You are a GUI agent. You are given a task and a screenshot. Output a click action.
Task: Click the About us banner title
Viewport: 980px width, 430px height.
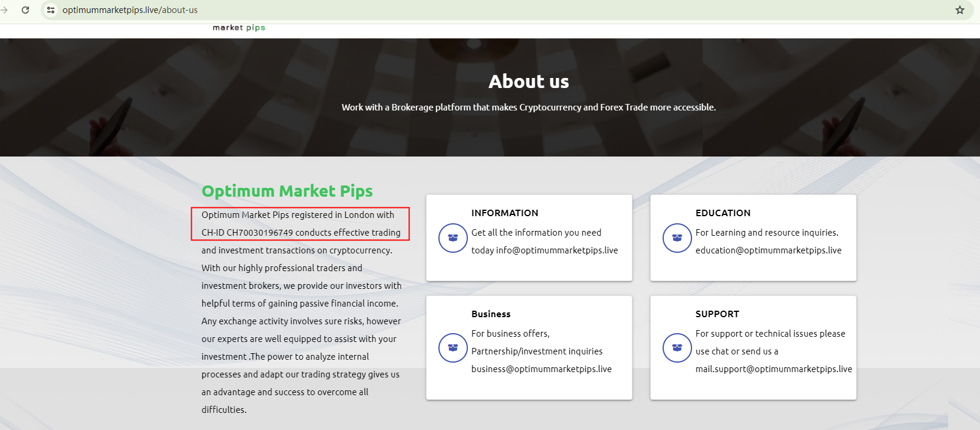[x=529, y=82]
